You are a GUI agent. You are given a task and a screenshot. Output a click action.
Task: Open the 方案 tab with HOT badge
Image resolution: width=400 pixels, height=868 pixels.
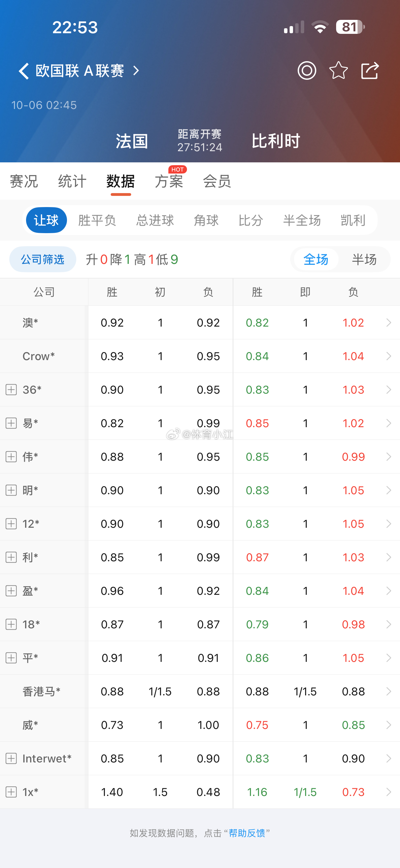(169, 181)
